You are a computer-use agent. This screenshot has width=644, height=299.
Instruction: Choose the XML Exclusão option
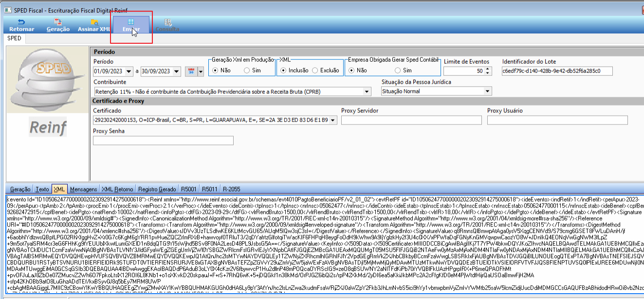[326, 70]
